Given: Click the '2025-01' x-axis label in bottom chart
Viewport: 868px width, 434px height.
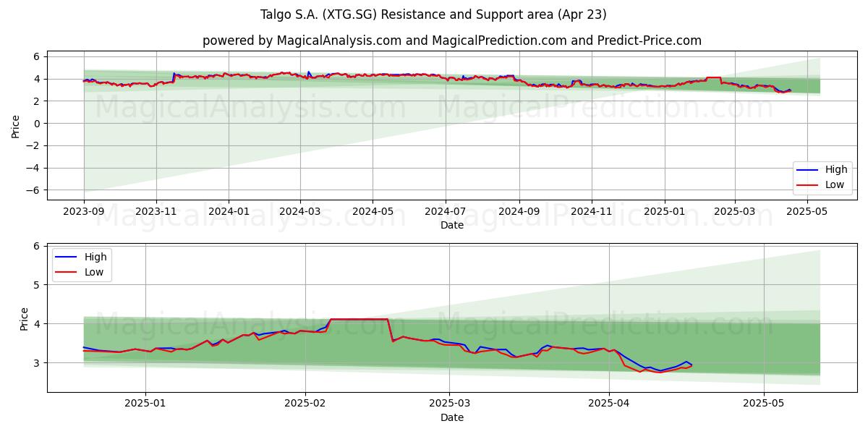Looking at the screenshot, I should (x=145, y=404).
